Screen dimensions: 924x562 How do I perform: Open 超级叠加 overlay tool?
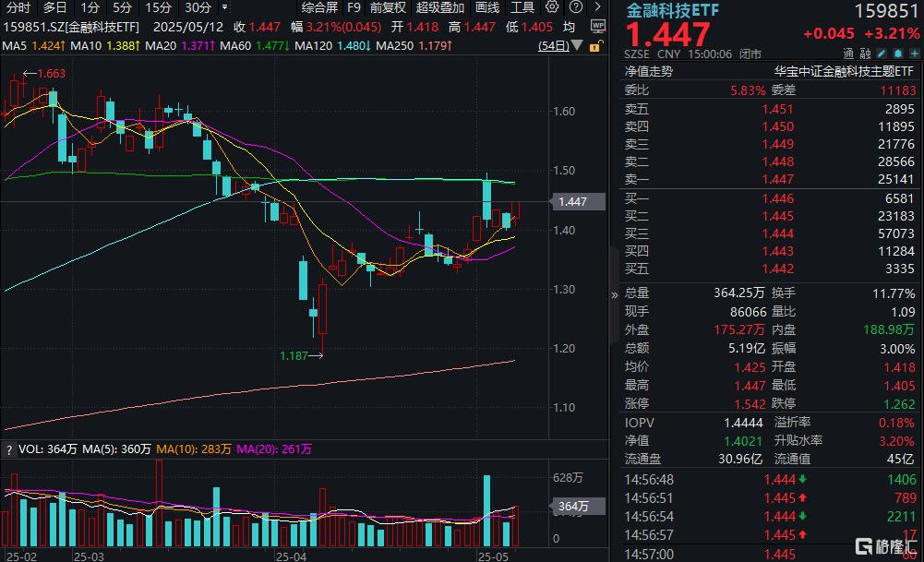(x=440, y=7)
